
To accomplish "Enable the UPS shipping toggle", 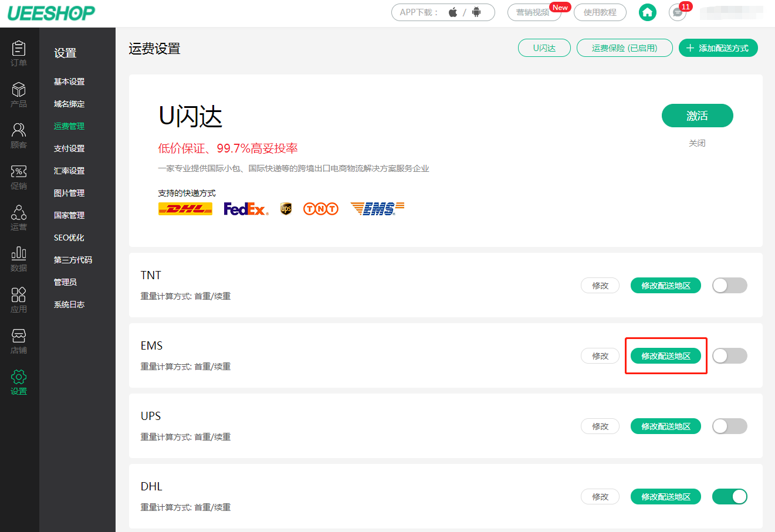I will click(730, 426).
